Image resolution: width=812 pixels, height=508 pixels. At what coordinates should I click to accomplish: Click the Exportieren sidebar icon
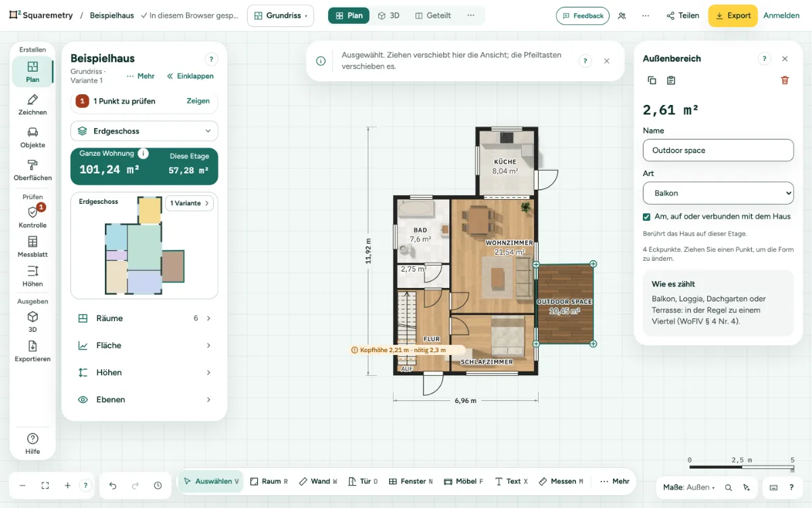point(32,351)
